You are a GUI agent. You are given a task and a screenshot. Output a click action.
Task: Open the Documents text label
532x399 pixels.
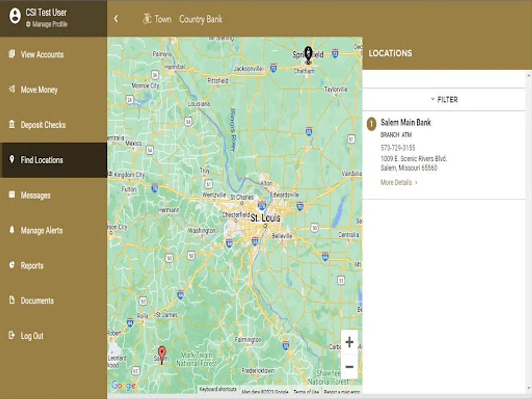(x=37, y=301)
